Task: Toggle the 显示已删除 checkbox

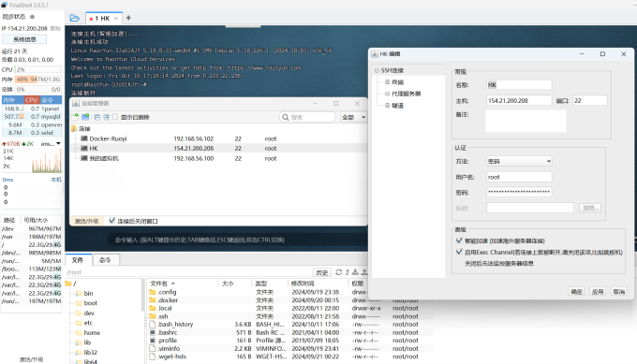Action: point(115,117)
